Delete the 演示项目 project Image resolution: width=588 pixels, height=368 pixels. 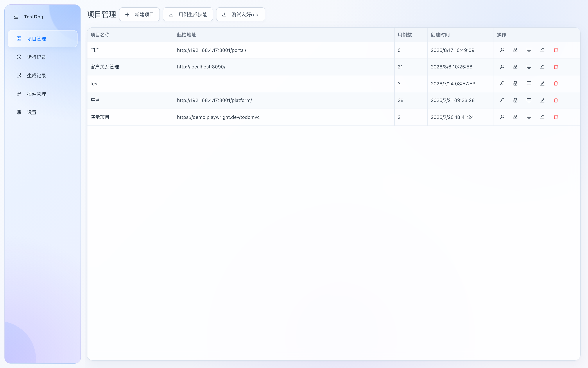pos(556,117)
